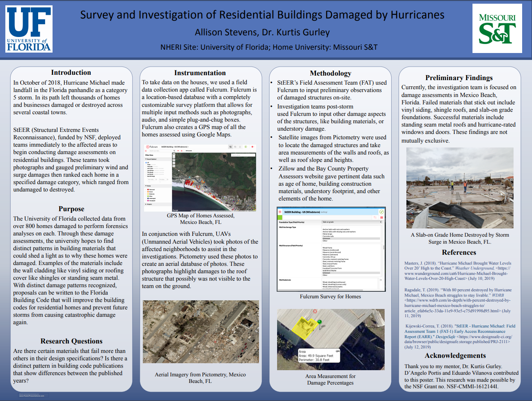The image size is (532, 401).
Task: Click the 'Area: 49.9 Square Feet' tooltip text
Action: pyautogui.click(x=316, y=356)
